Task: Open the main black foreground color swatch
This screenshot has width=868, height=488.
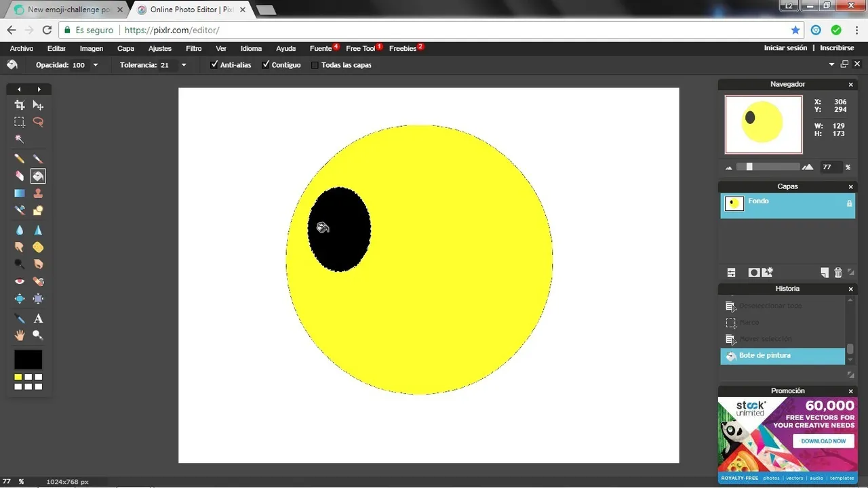Action: [28, 360]
